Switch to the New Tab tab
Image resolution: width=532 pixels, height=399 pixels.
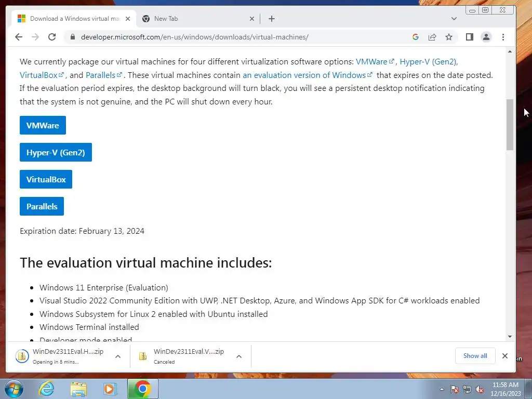click(x=198, y=19)
